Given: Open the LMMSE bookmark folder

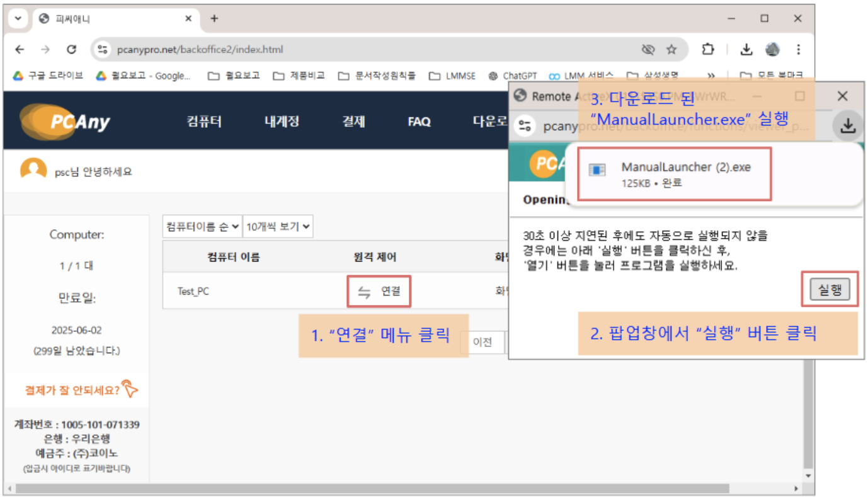Looking at the screenshot, I should [x=452, y=76].
